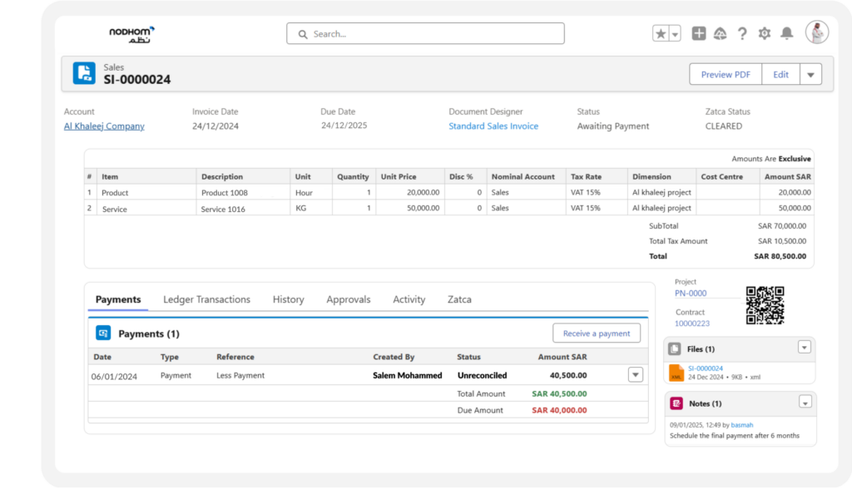Click into the Search field
Screen dimensions: 852x504
(425, 33)
